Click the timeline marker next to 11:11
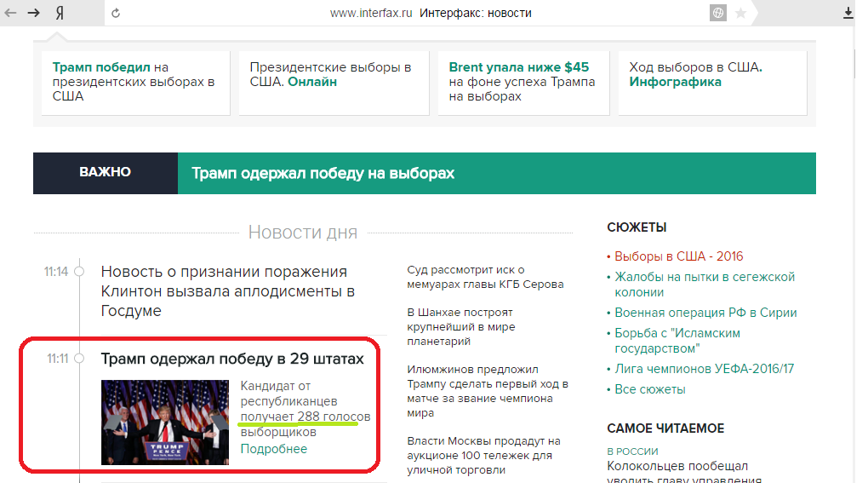The height and width of the screenshot is (483, 868). click(x=79, y=359)
